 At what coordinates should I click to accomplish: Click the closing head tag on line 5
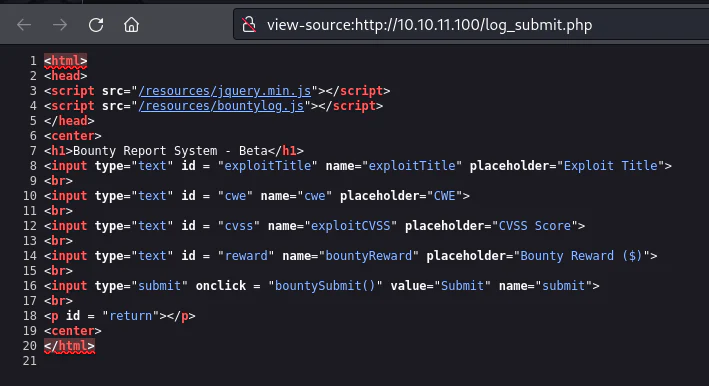69,121
